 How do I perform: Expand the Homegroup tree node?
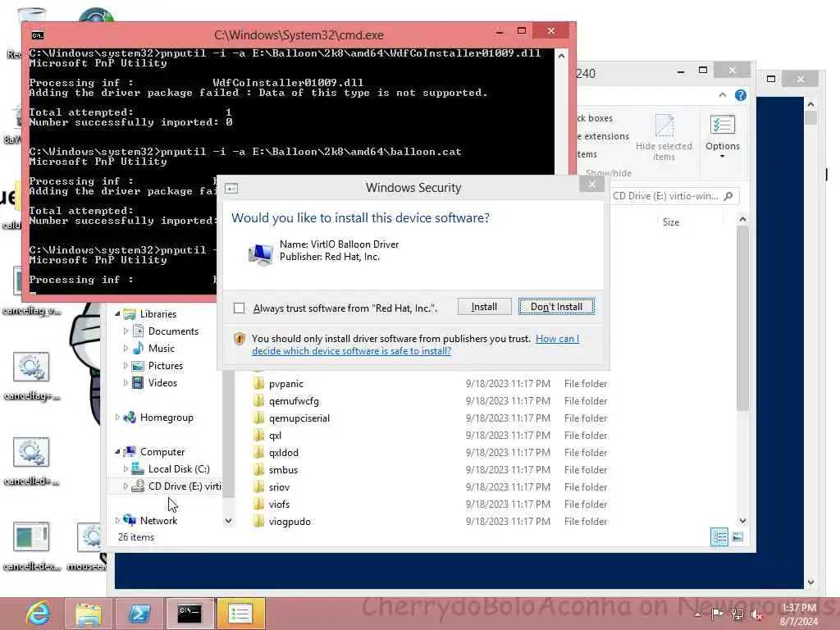tap(117, 417)
